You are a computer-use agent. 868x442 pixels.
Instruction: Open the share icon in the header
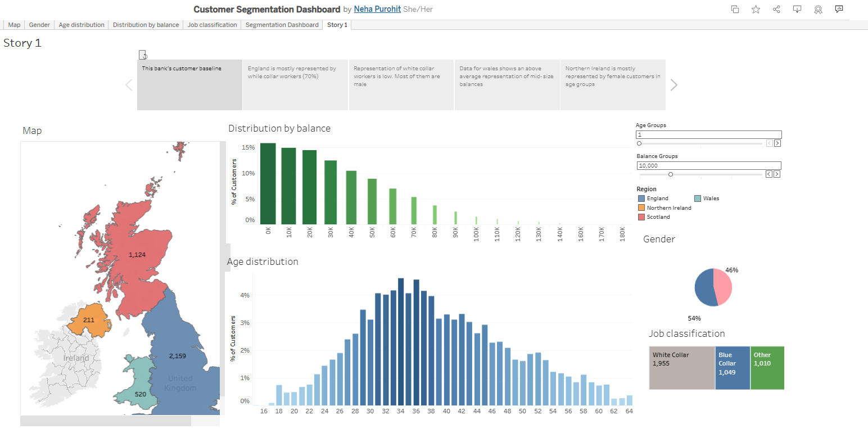[776, 9]
